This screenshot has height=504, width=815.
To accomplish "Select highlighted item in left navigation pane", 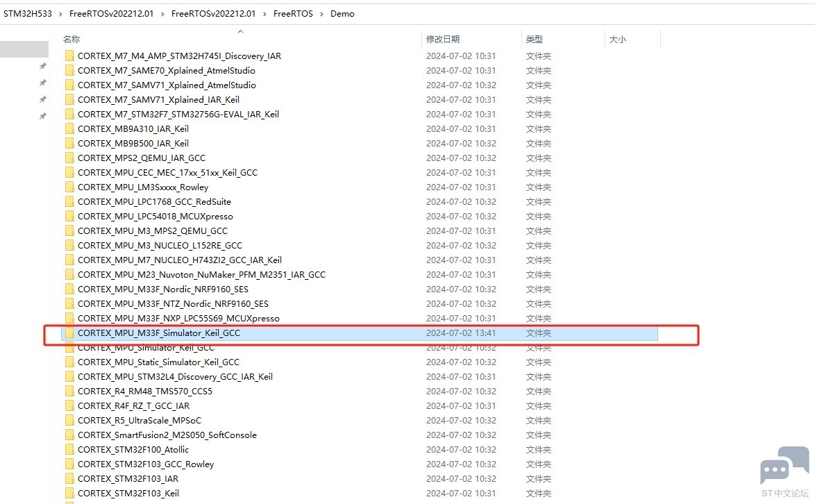I will click(x=24, y=49).
